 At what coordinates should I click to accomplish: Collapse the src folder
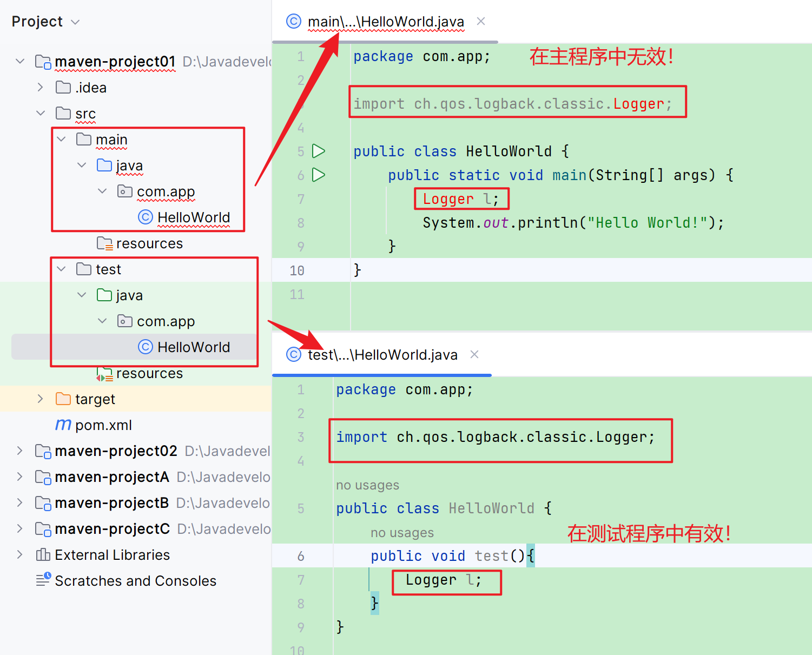click(41, 113)
